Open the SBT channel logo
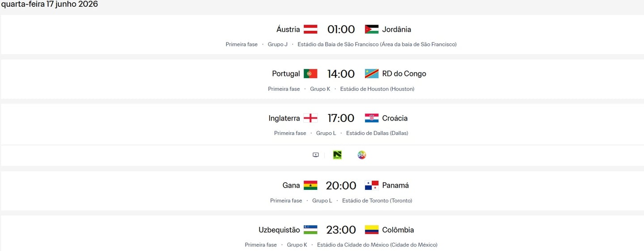The image size is (644, 251). coord(362,155)
